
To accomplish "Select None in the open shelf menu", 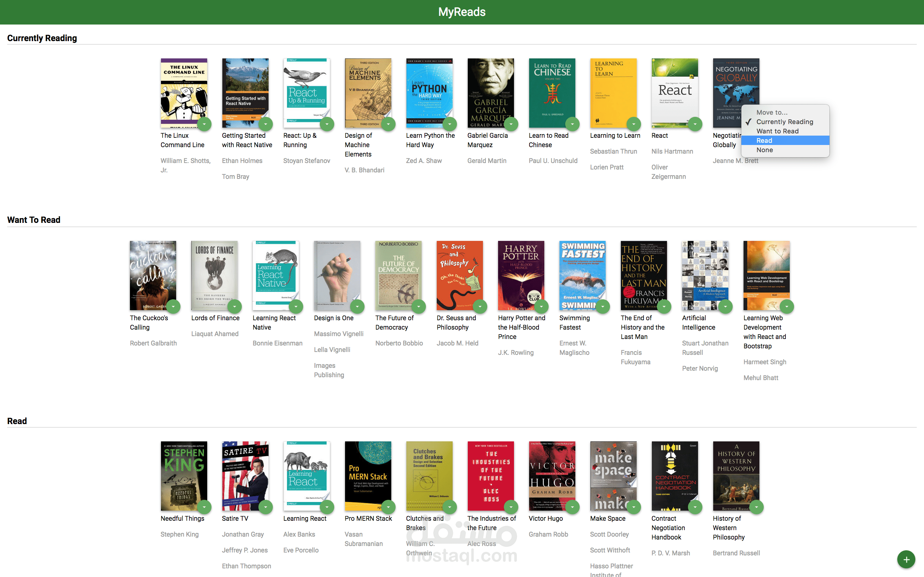I will 765,150.
